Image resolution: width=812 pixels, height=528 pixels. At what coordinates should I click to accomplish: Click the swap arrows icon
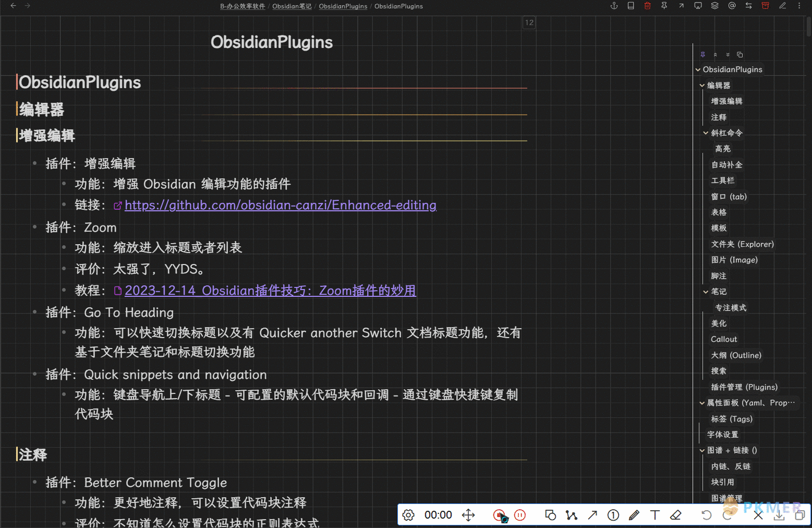point(748,6)
